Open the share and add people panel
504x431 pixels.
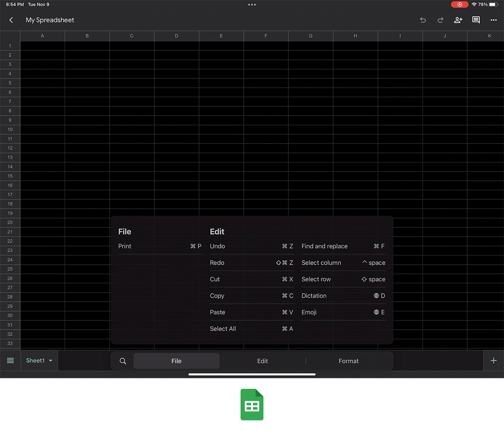[458, 20]
